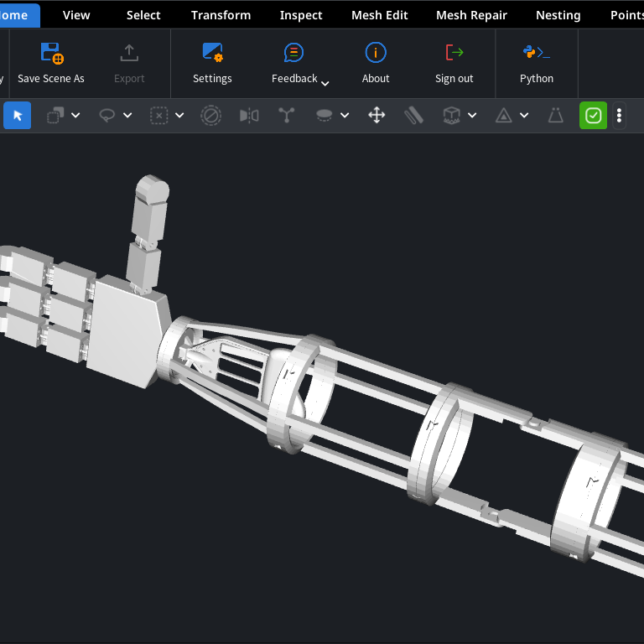
Task: Click the dashed circle slash tool
Action: pyautogui.click(x=211, y=116)
